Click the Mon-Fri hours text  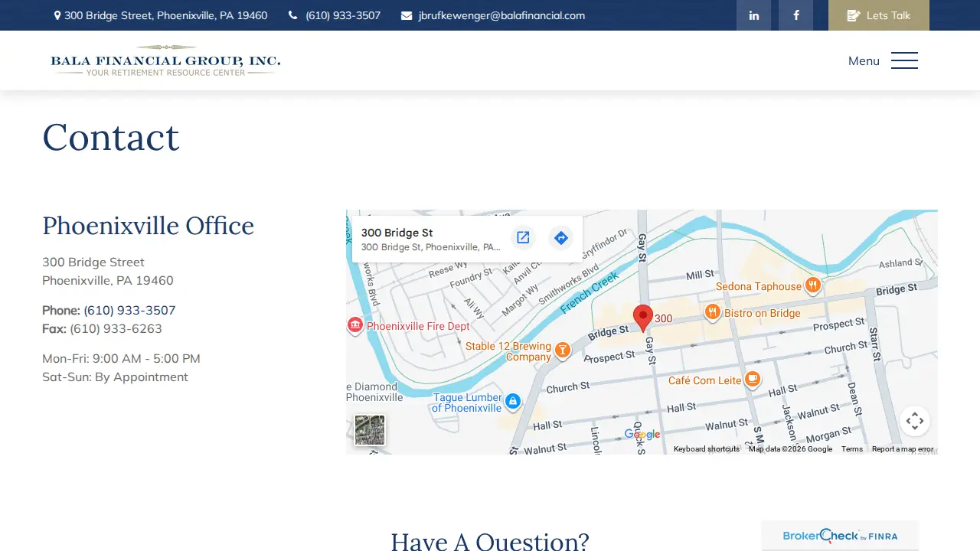tap(121, 358)
